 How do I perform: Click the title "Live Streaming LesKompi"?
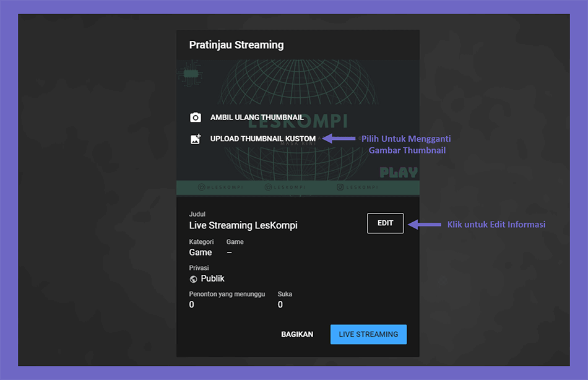[x=243, y=225]
